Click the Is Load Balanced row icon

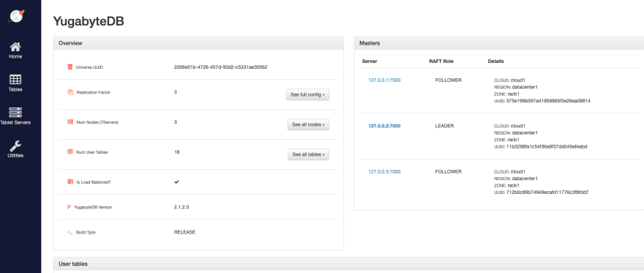point(70,182)
